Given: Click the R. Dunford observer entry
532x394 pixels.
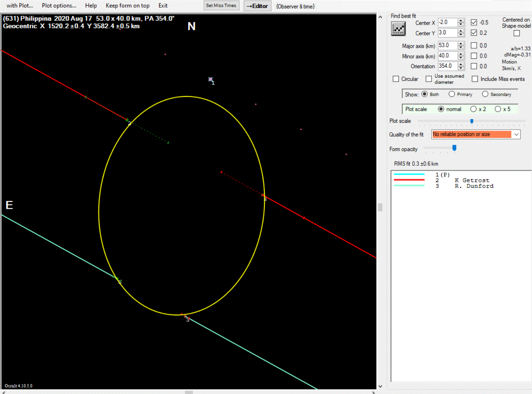Looking at the screenshot, I should (x=474, y=186).
